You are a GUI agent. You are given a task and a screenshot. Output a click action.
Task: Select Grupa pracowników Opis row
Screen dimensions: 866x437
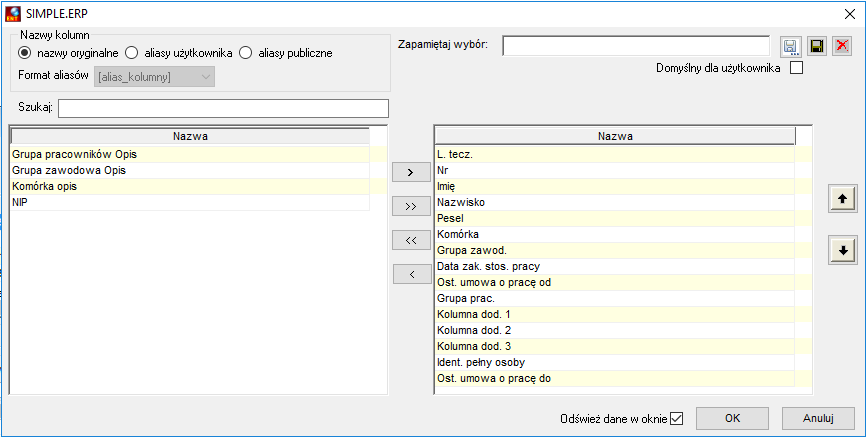click(190, 155)
